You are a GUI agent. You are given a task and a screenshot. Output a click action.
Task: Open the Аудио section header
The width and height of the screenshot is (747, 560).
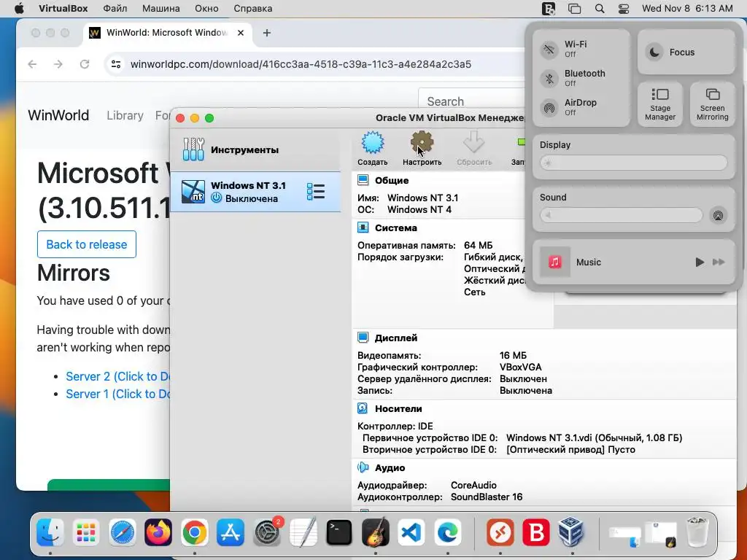(390, 467)
